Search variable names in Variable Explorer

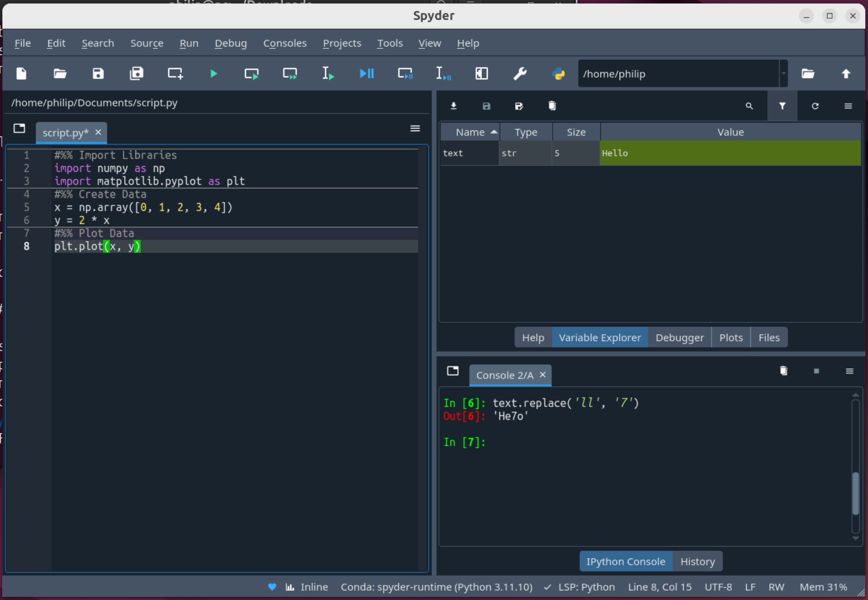[749, 106]
